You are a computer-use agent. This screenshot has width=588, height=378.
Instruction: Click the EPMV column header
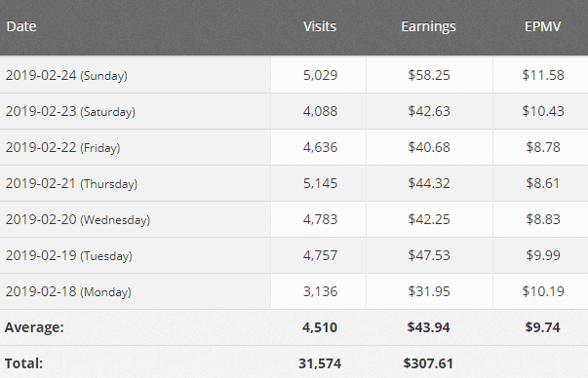(x=542, y=26)
